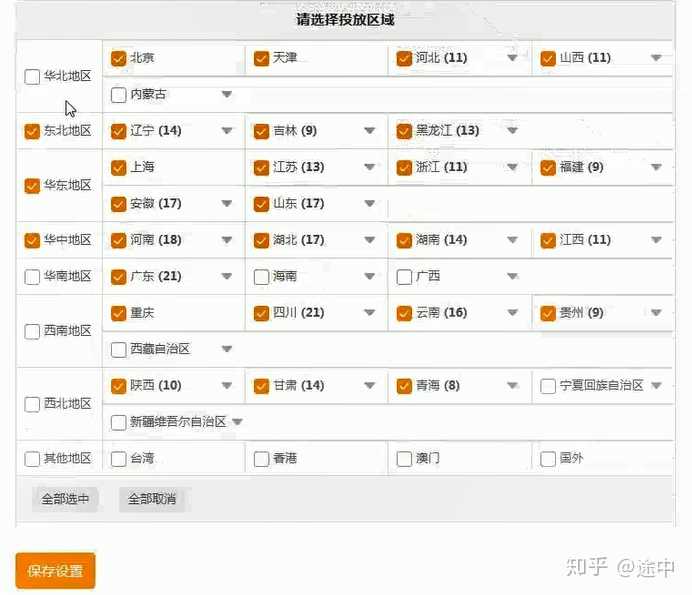Uncheck the 北京 checkbox

pos(119,58)
